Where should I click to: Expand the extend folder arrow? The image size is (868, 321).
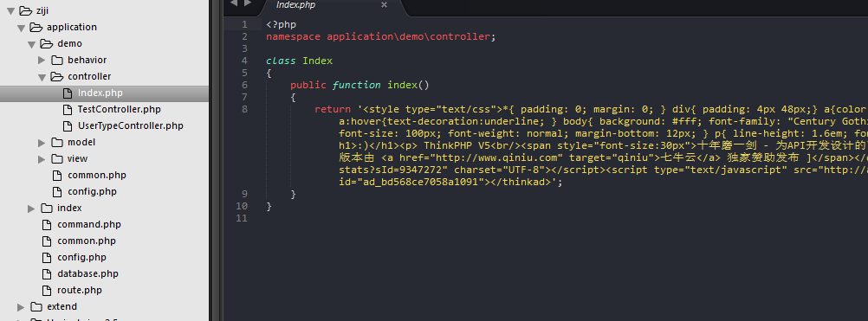[x=21, y=306]
